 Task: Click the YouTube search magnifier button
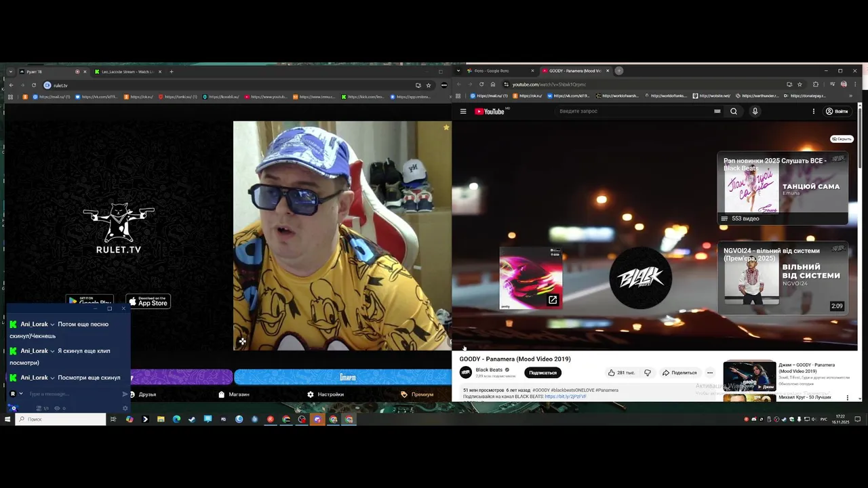pyautogui.click(x=734, y=111)
